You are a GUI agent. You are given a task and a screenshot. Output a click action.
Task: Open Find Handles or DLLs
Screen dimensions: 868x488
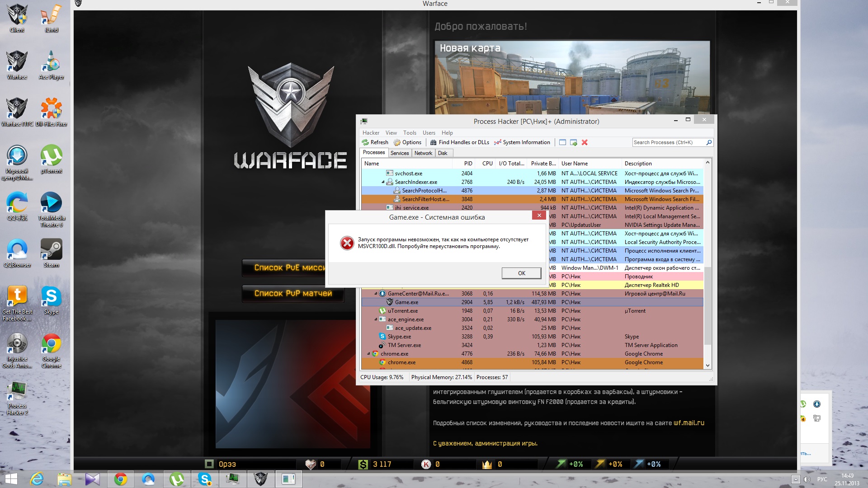pyautogui.click(x=459, y=142)
